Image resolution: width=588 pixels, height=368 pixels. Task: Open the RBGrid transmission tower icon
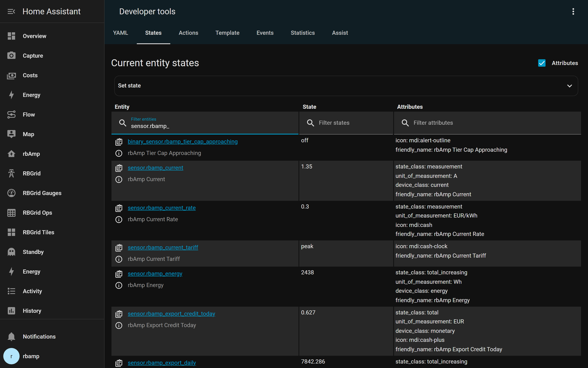pyautogui.click(x=11, y=173)
